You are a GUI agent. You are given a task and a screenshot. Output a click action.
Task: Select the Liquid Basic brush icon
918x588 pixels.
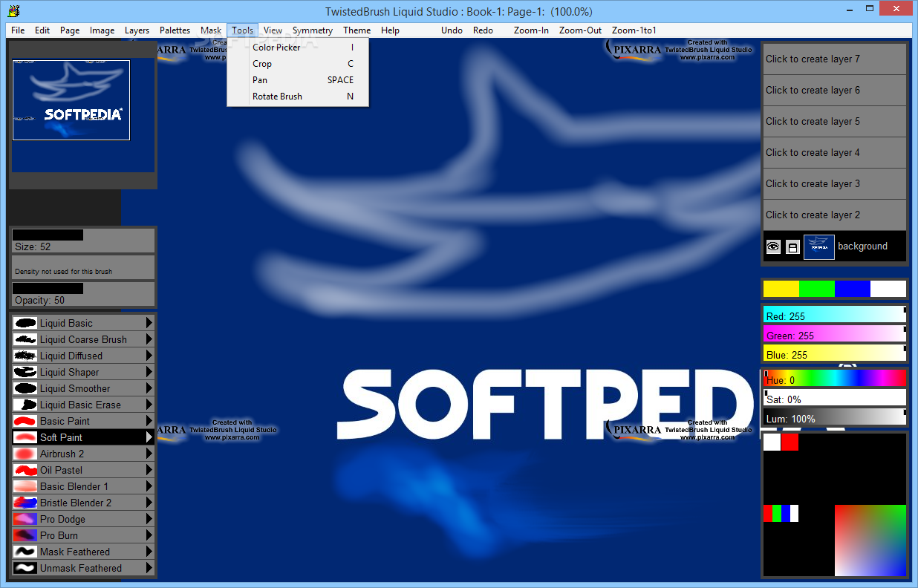[25, 323]
